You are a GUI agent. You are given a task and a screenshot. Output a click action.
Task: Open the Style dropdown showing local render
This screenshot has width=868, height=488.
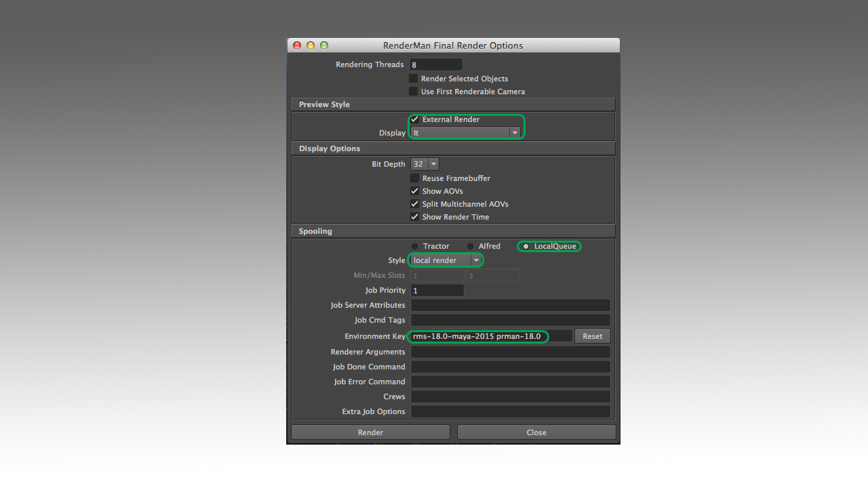point(446,260)
